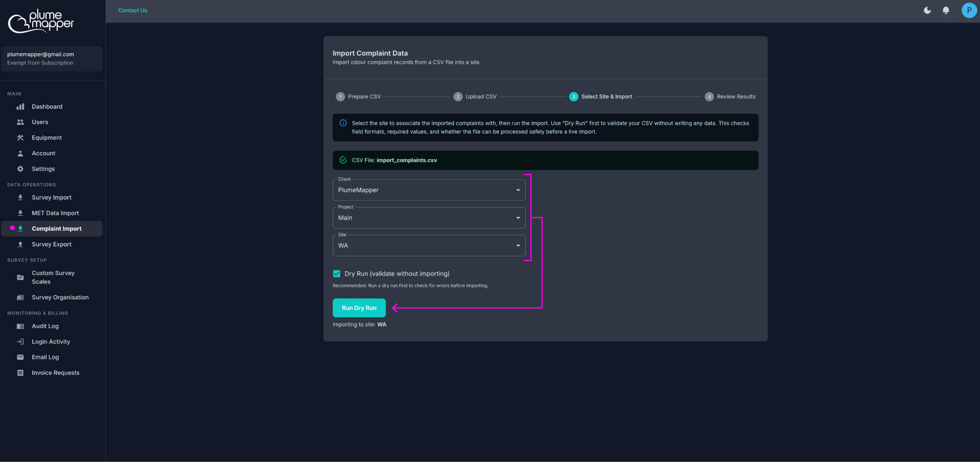980x462 pixels.
Task: Click the 'Importing to site: WA' text
Action: [x=359, y=324]
